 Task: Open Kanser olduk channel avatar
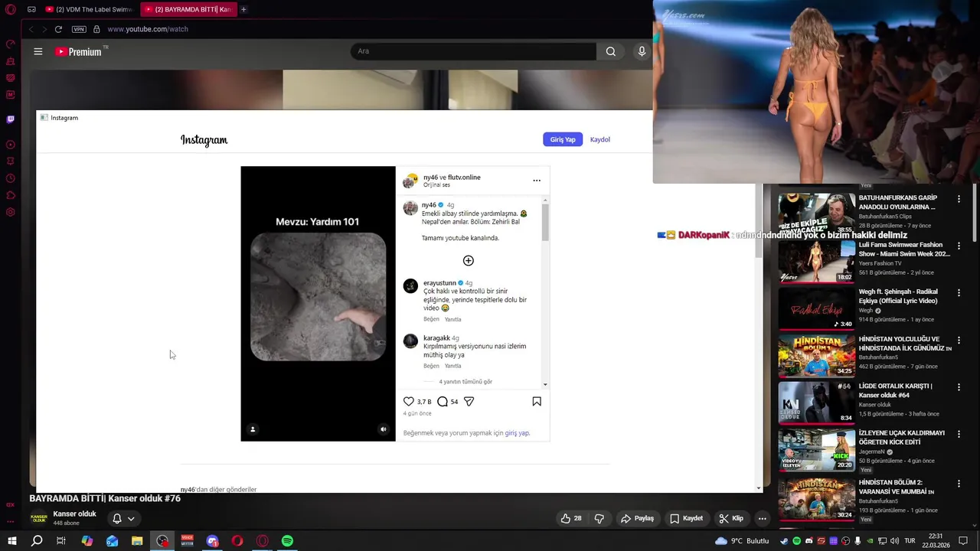pos(38,518)
